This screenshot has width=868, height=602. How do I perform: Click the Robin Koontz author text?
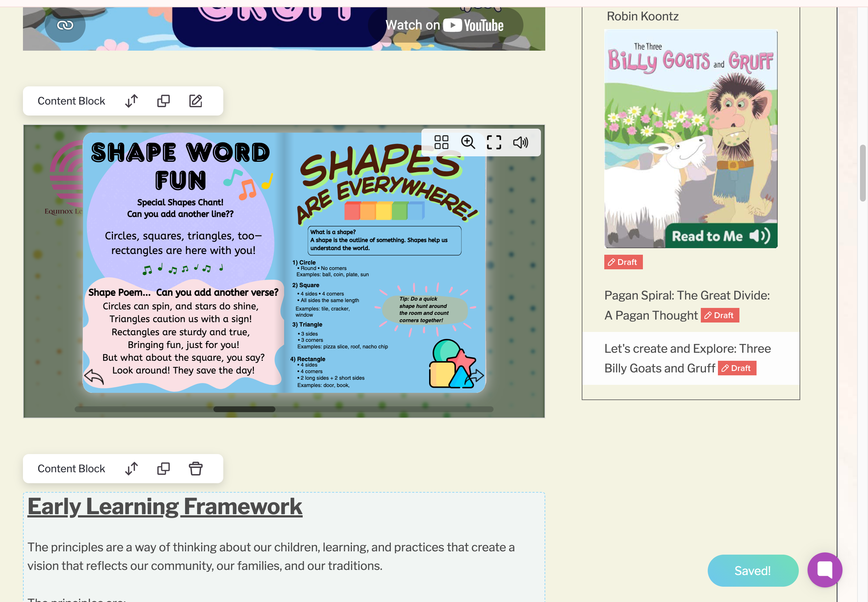tap(643, 16)
